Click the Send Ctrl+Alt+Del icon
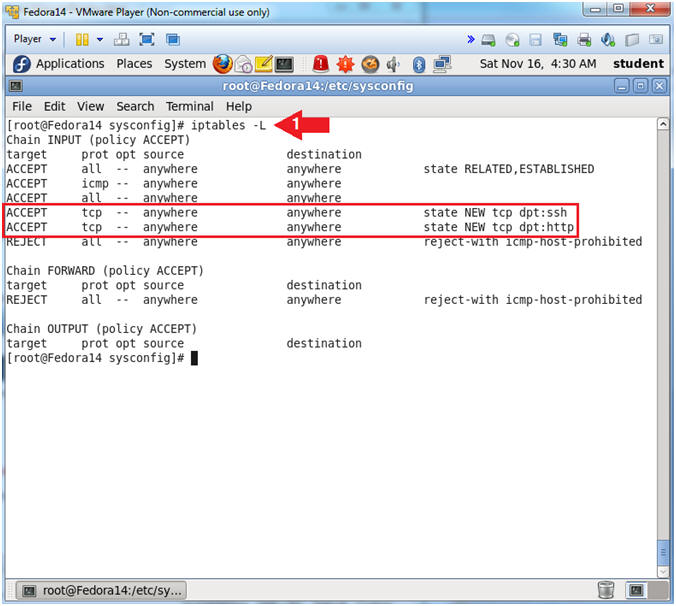Image resolution: width=676 pixels, height=606 pixels. tap(122, 40)
